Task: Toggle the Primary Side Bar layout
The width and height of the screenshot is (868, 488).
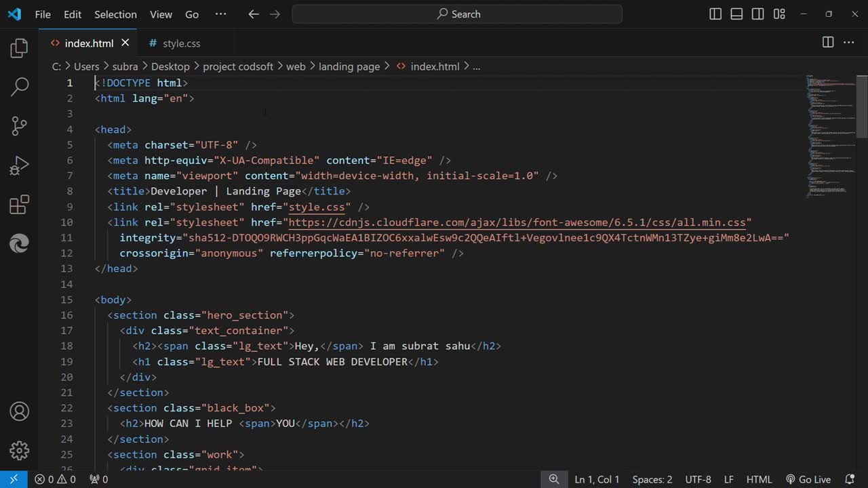Action: (x=715, y=14)
